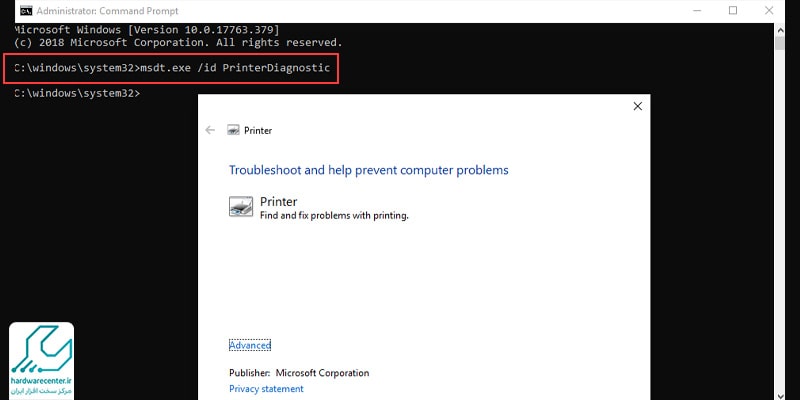This screenshot has width=800, height=400.
Task: Close the Printer troubleshooter dialog
Action: coord(637,106)
